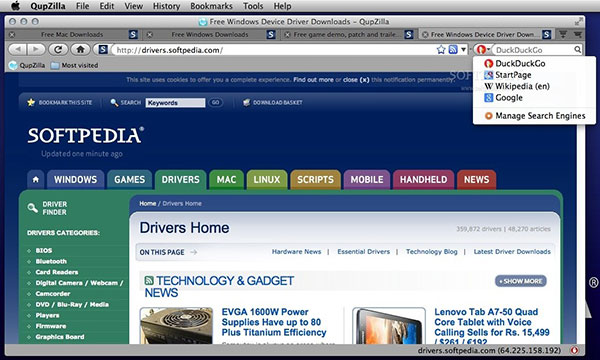600x360 pixels.
Task: Select the Card Readers driver category
Action: (x=57, y=272)
